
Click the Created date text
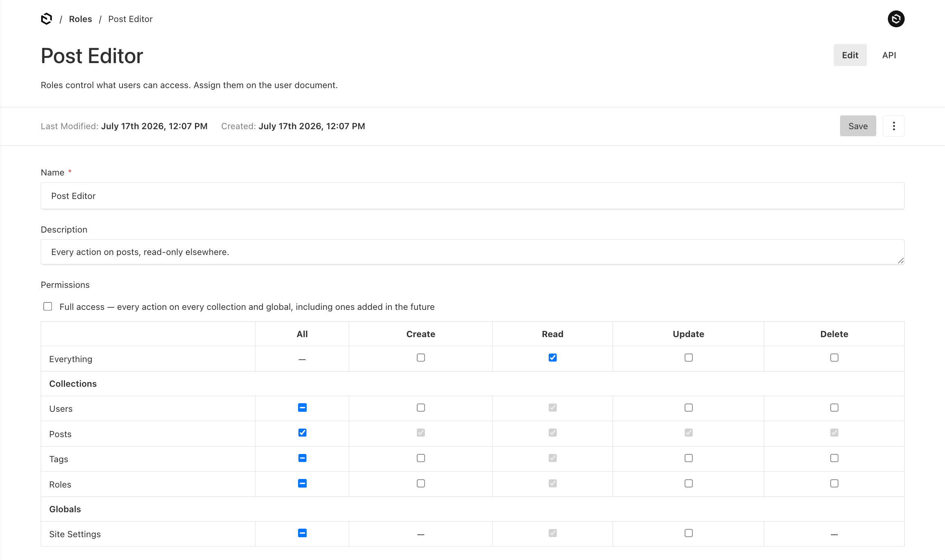pyautogui.click(x=312, y=126)
